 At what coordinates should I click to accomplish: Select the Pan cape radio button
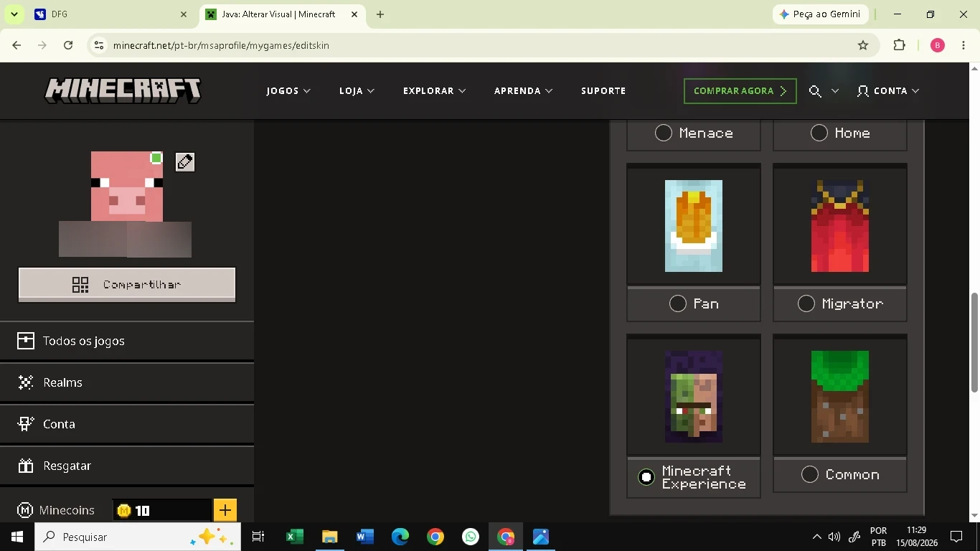tap(678, 303)
